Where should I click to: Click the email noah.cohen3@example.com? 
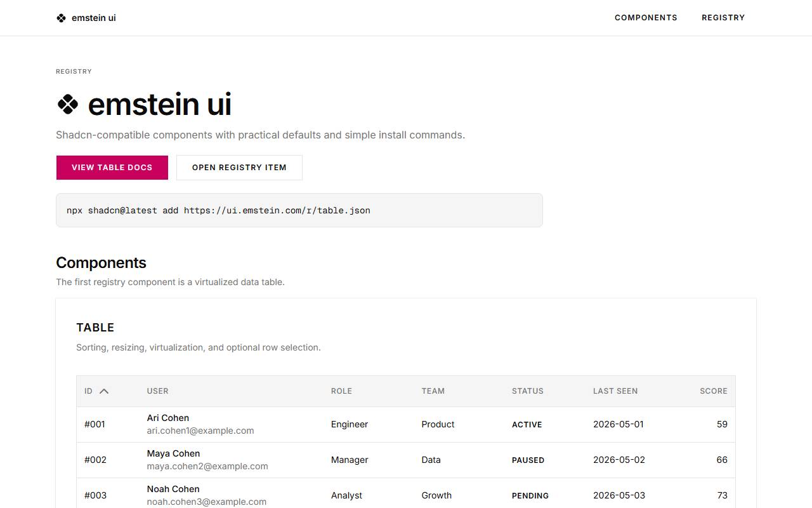click(x=207, y=502)
